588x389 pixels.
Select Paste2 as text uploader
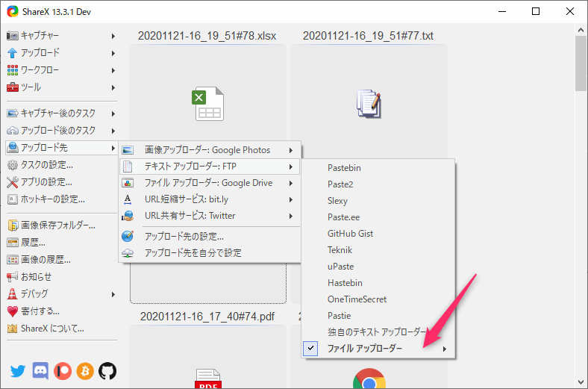coord(378,184)
